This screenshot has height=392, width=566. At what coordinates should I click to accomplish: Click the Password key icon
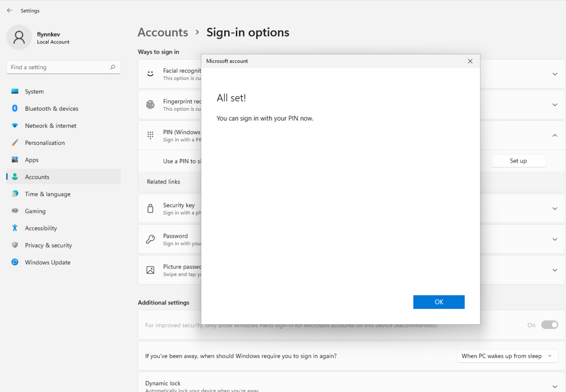pos(150,240)
